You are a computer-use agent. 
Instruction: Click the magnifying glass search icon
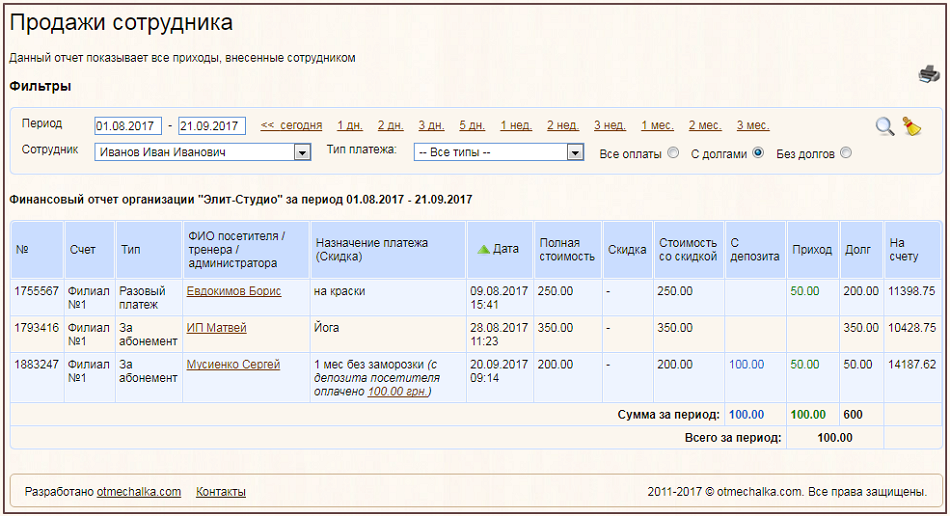tap(884, 126)
